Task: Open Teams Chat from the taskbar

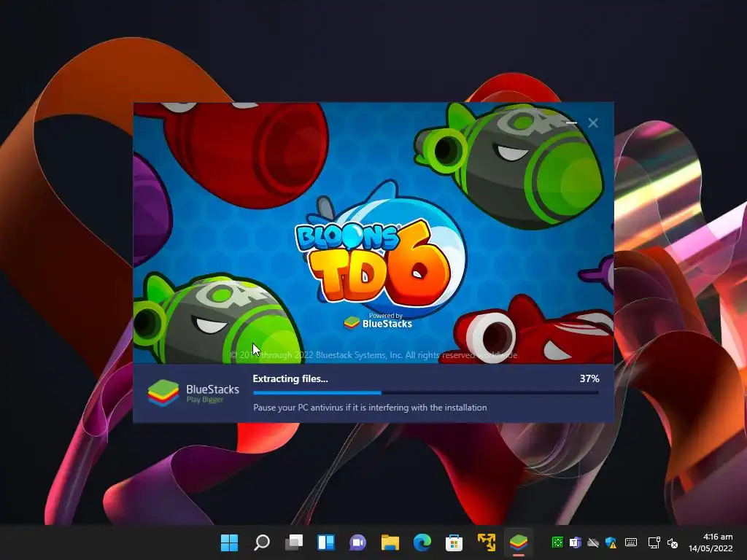Action: 357,542
